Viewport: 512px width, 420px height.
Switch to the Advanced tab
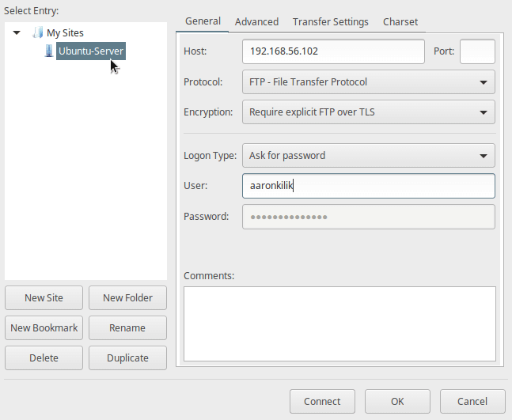click(x=256, y=22)
